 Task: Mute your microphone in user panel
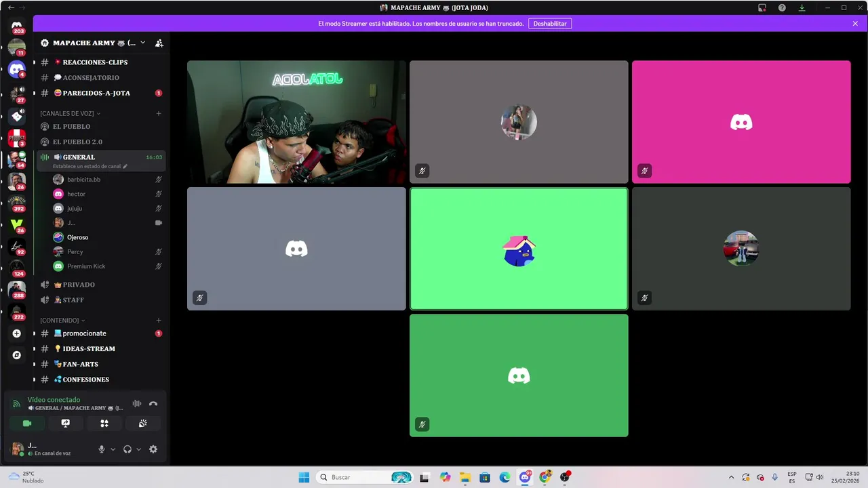[102, 449]
